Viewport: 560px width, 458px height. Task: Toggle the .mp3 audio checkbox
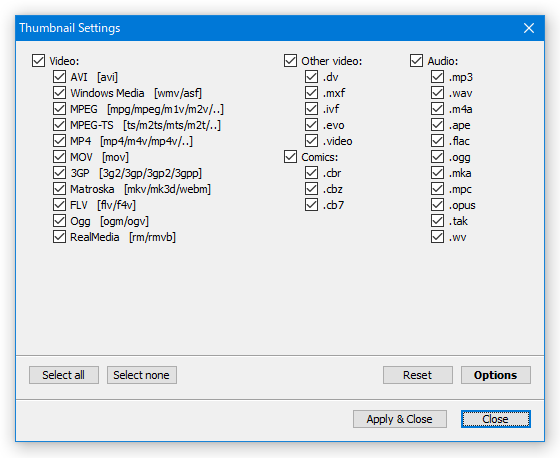(x=438, y=77)
